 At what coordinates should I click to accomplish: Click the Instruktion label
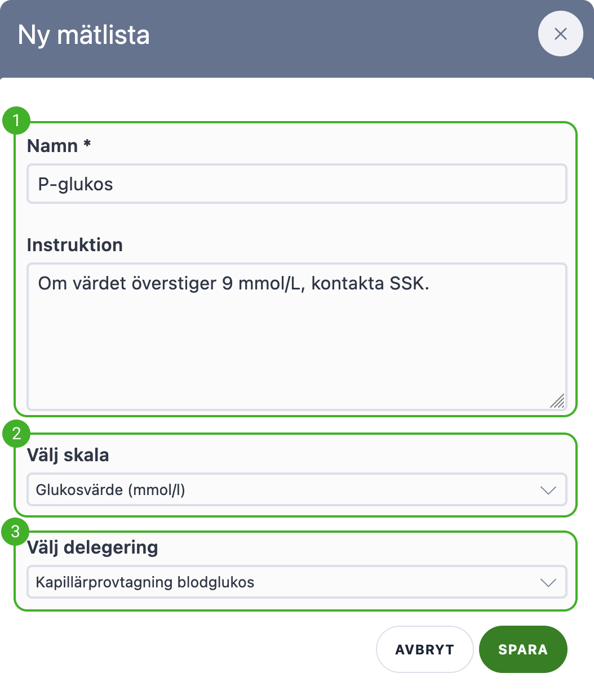click(x=75, y=245)
